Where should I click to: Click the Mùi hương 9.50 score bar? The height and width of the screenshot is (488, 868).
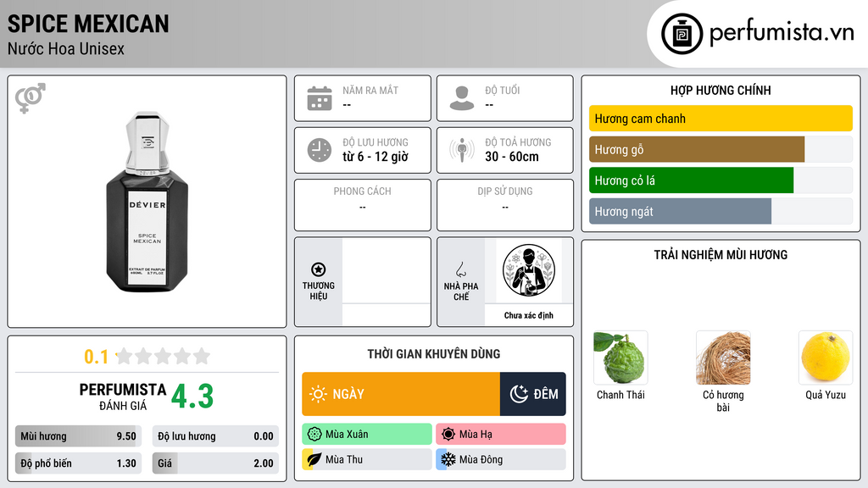[x=78, y=436]
